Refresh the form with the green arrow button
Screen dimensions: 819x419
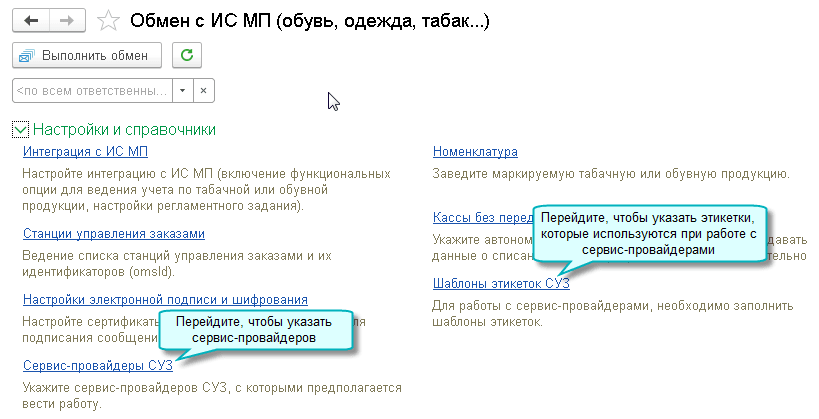click(x=187, y=56)
